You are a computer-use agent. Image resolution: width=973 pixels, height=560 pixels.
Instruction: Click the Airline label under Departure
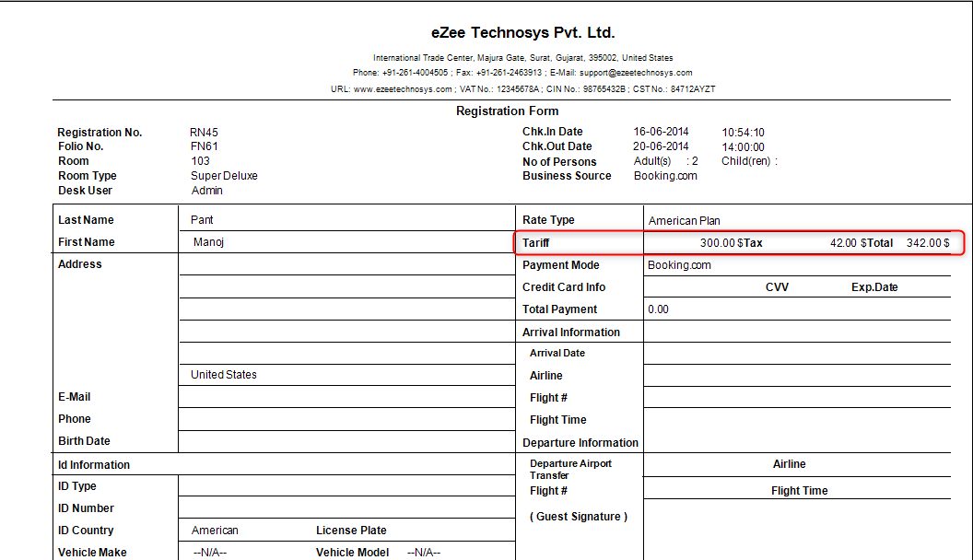pos(790,464)
